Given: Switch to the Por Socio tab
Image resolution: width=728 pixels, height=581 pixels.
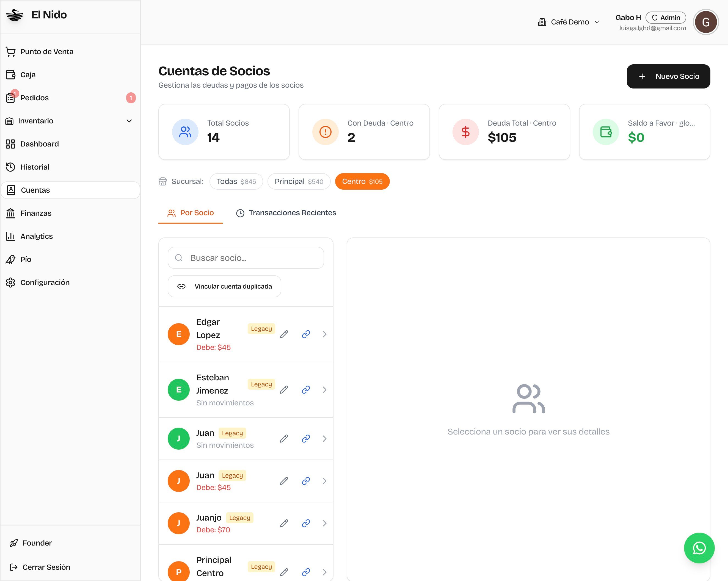Looking at the screenshot, I should (x=191, y=213).
